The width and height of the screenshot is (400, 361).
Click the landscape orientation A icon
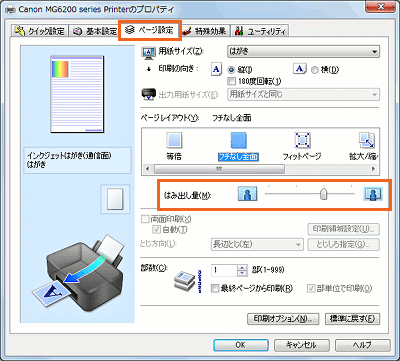pyautogui.click(x=300, y=69)
